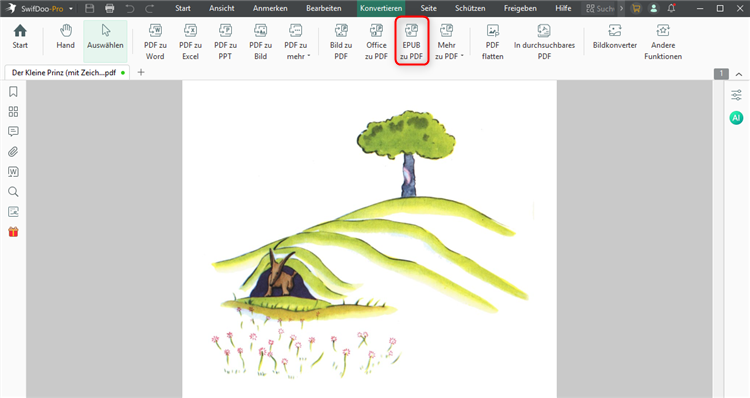Select Der Kleine Prinz document tab
The height and width of the screenshot is (398, 750).
(67, 73)
